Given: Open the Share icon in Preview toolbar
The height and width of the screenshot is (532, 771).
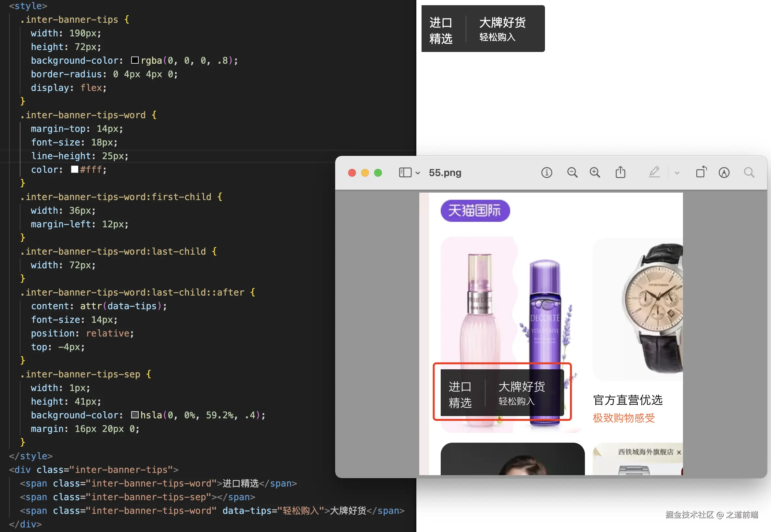Looking at the screenshot, I should pyautogui.click(x=620, y=172).
